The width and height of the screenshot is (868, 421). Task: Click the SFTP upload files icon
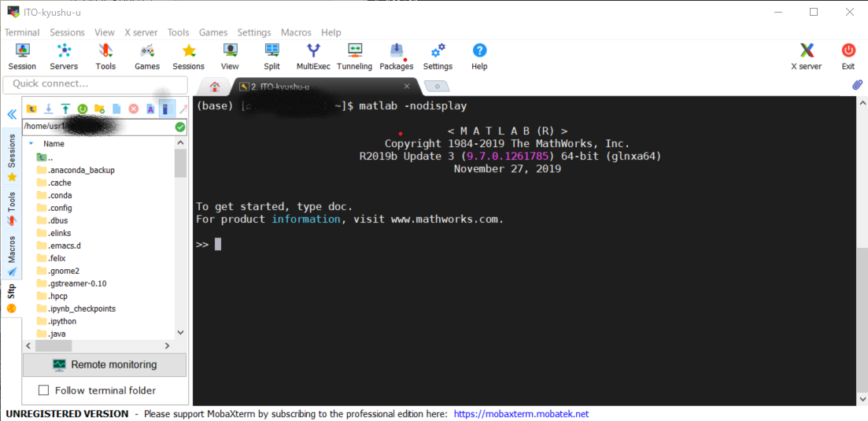click(65, 109)
